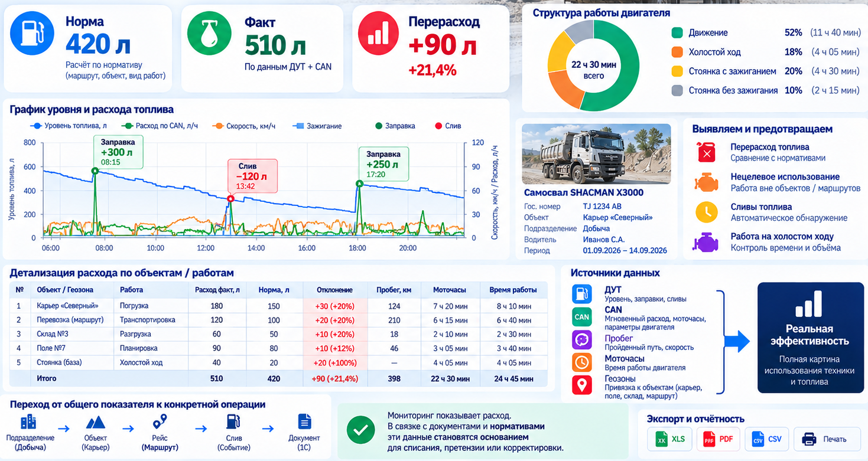Export the report as PDF
868x461 pixels.
[719, 439]
